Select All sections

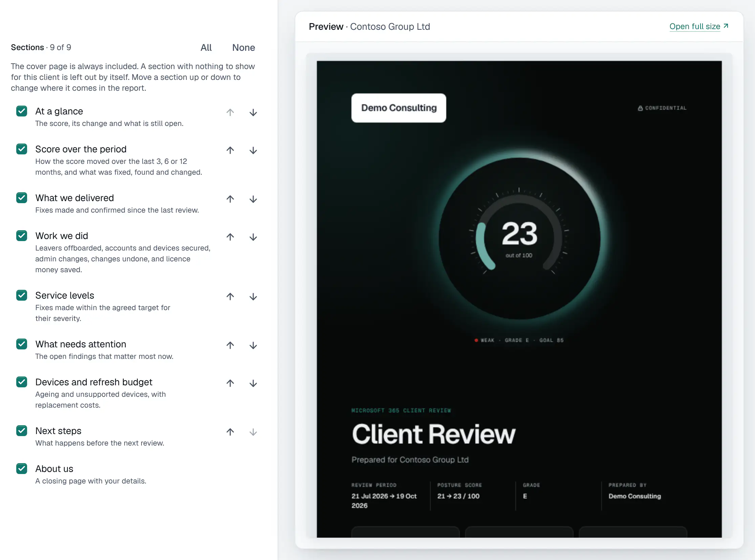coord(206,47)
